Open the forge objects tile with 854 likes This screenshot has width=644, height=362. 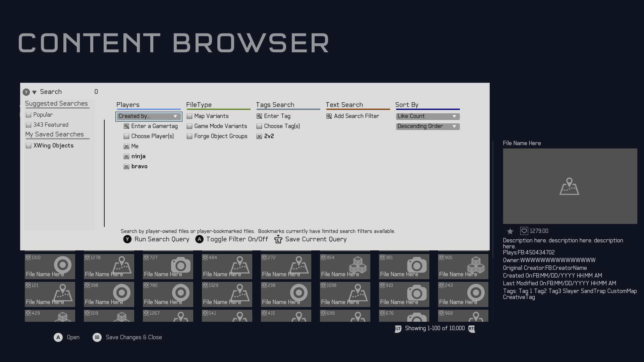[x=345, y=266]
